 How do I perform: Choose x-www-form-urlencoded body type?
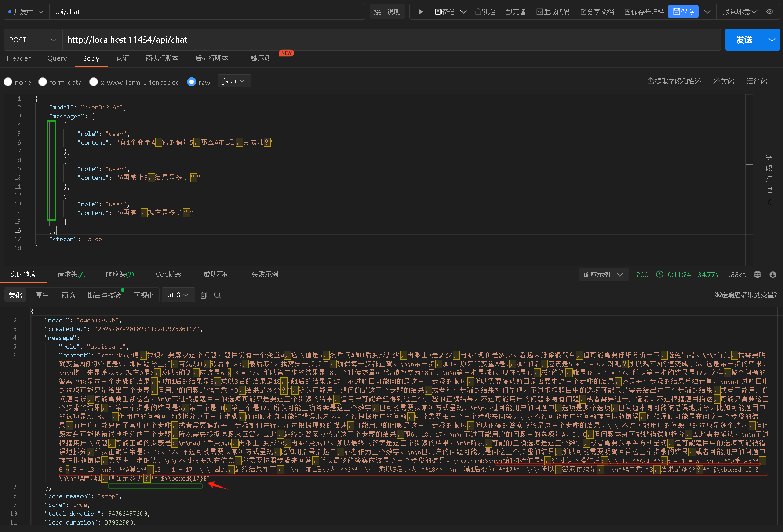[x=94, y=82]
